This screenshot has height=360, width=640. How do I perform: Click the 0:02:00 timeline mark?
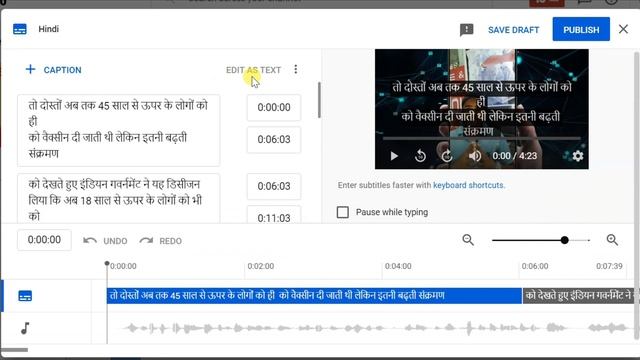(x=261, y=266)
